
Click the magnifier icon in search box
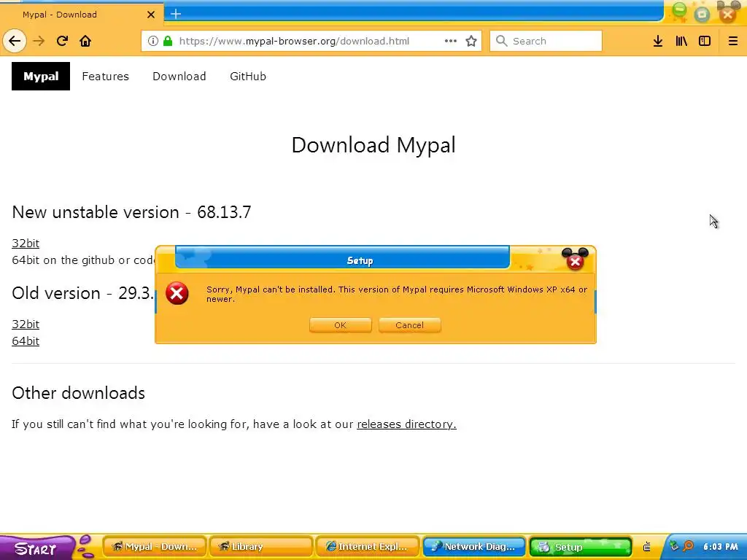tap(501, 41)
